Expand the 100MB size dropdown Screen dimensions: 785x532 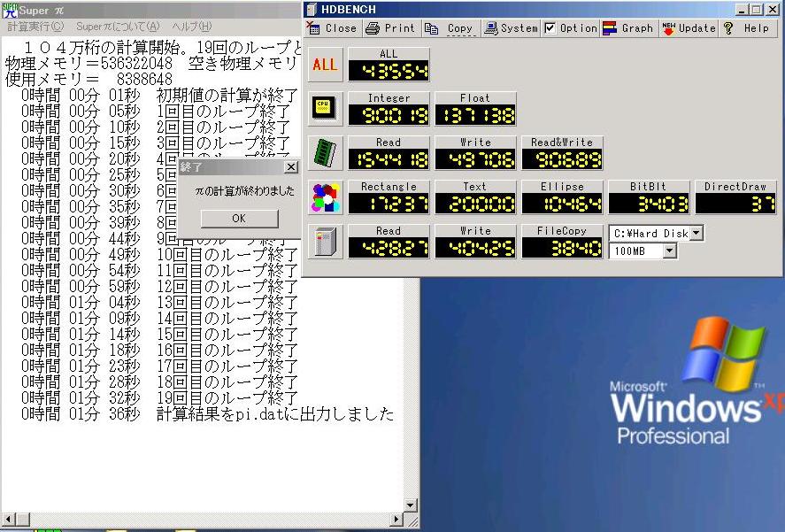point(670,251)
